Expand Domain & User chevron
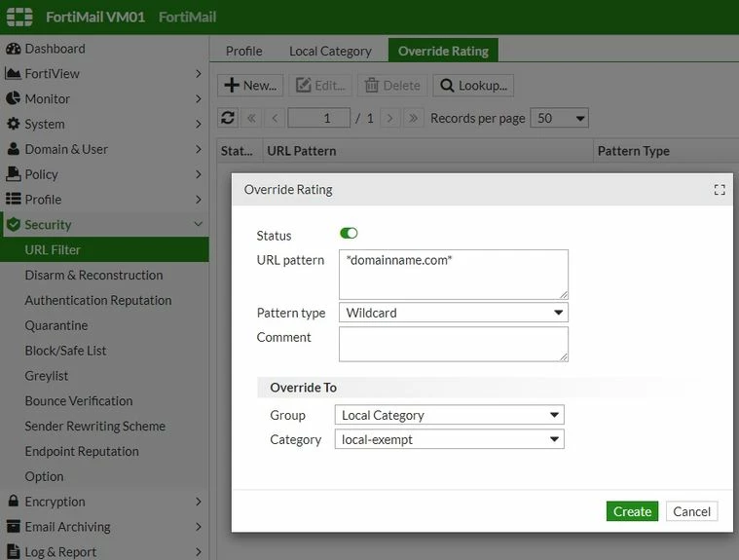The width and height of the screenshot is (739, 560). tap(199, 149)
